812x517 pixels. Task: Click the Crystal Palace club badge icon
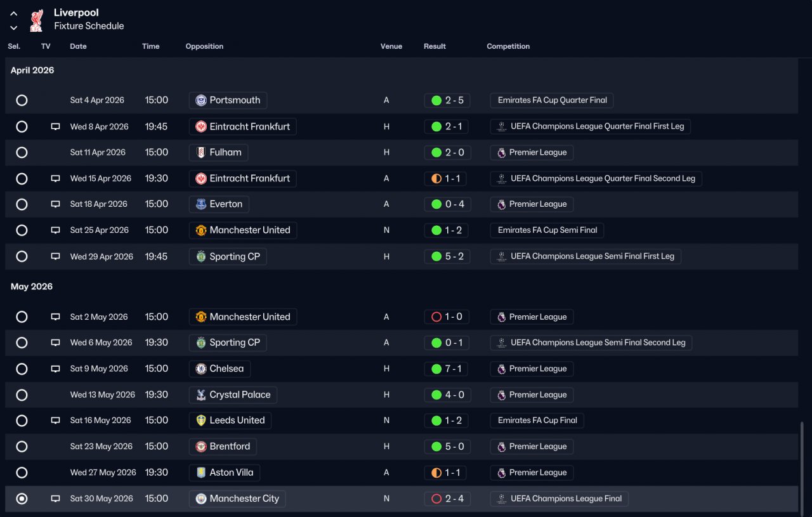tap(201, 395)
